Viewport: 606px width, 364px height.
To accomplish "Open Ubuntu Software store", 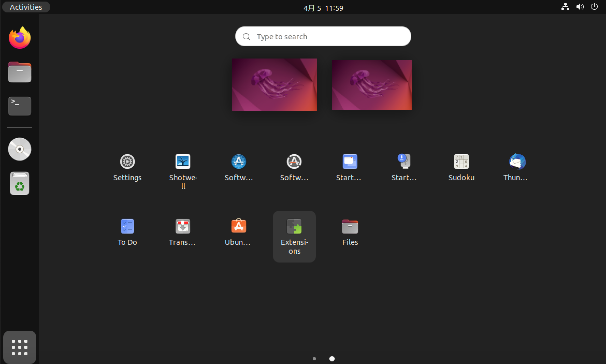I will coord(239,227).
